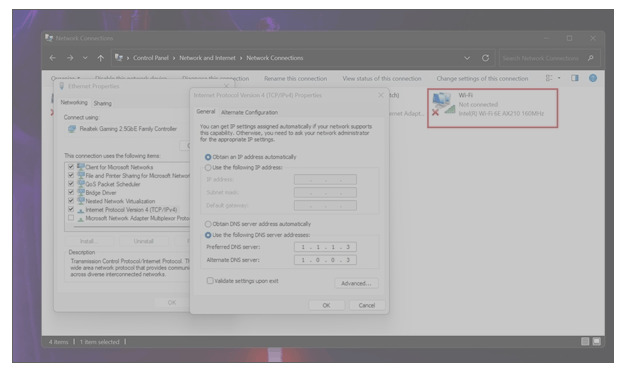
Task: Refresh the Network Connections window
Action: coord(485,58)
